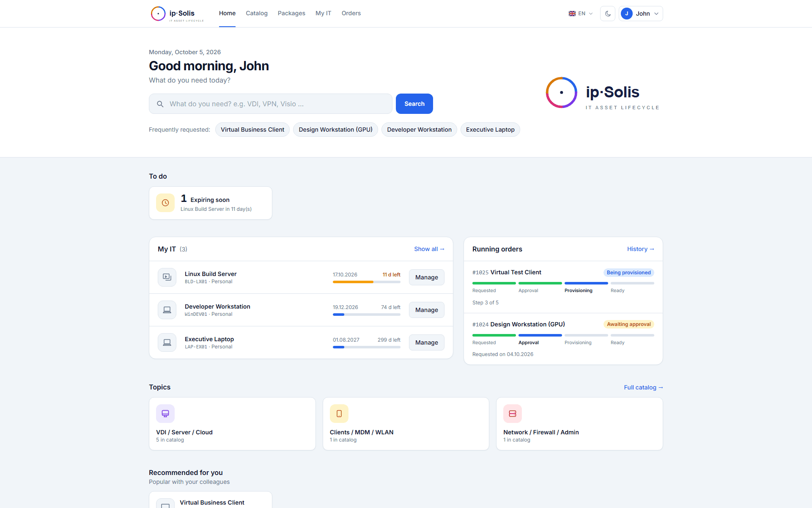812x508 pixels.
Task: Open the Packages tab
Action: [291, 14]
